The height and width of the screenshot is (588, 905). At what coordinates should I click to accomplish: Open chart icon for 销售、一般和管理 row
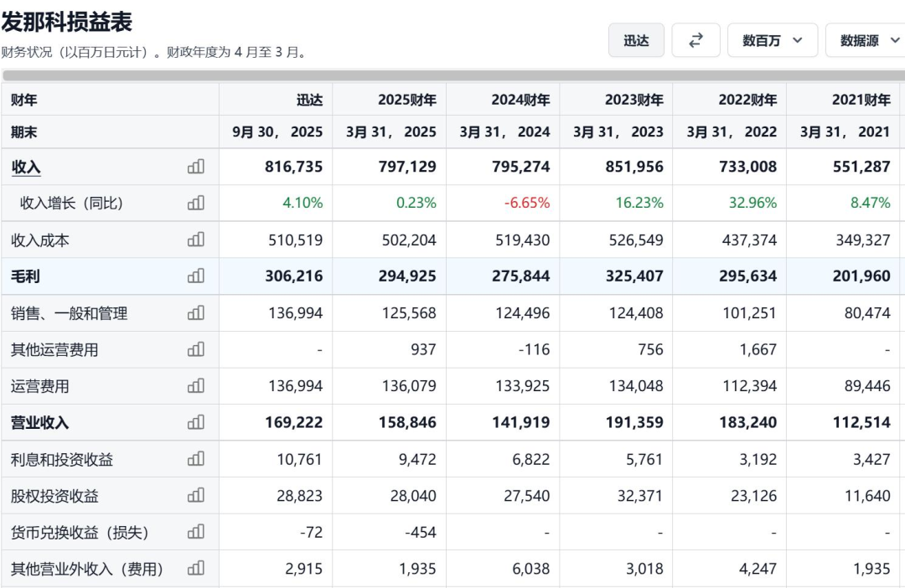tap(195, 312)
